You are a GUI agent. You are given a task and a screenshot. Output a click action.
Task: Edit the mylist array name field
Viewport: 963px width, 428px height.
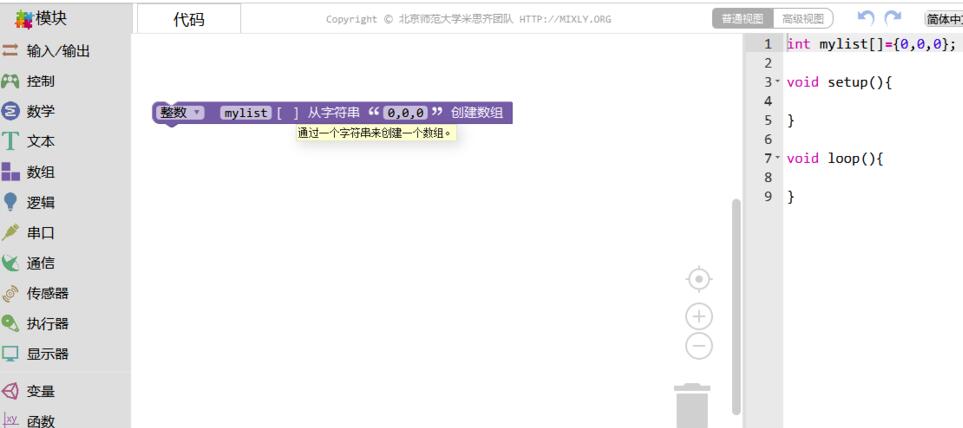(x=246, y=113)
